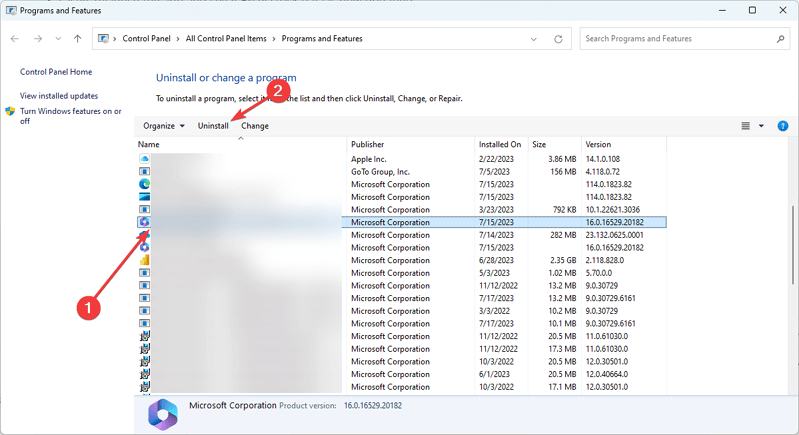Click the search magnifier icon
This screenshot has height=435, width=799.
(x=781, y=39)
